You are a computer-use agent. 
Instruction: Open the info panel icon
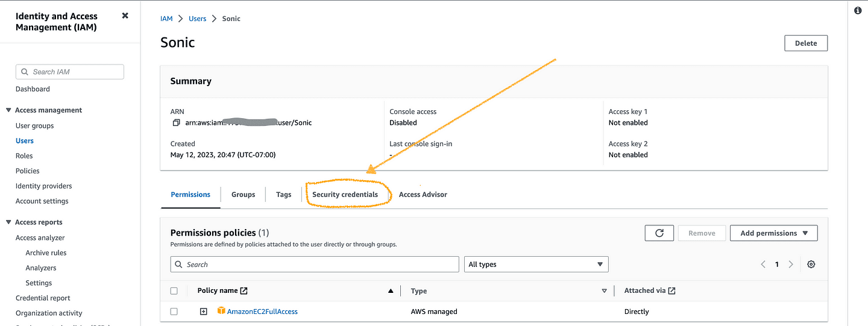tap(858, 11)
